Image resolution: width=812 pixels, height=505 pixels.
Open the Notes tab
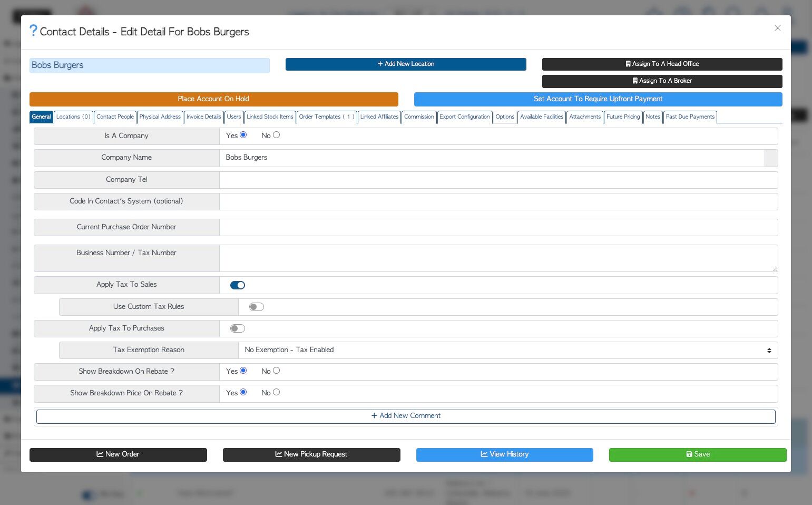[653, 117]
